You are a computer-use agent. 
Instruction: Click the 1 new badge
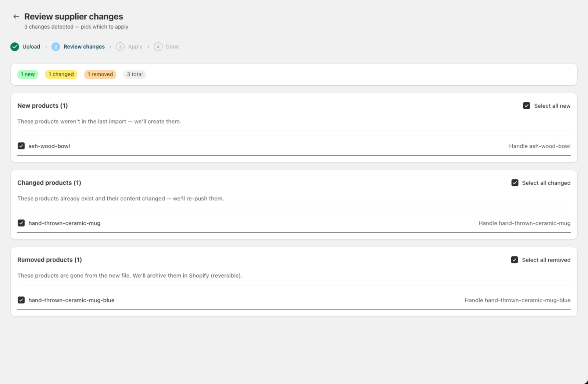click(x=28, y=74)
